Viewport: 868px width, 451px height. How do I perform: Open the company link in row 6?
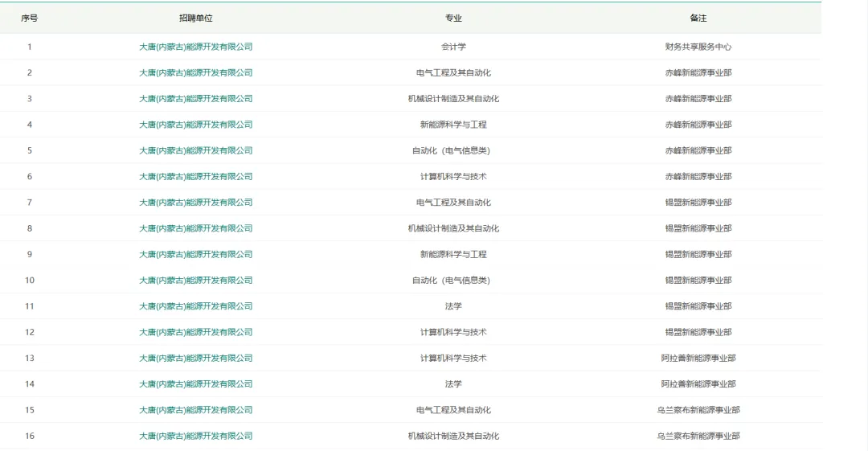(195, 176)
